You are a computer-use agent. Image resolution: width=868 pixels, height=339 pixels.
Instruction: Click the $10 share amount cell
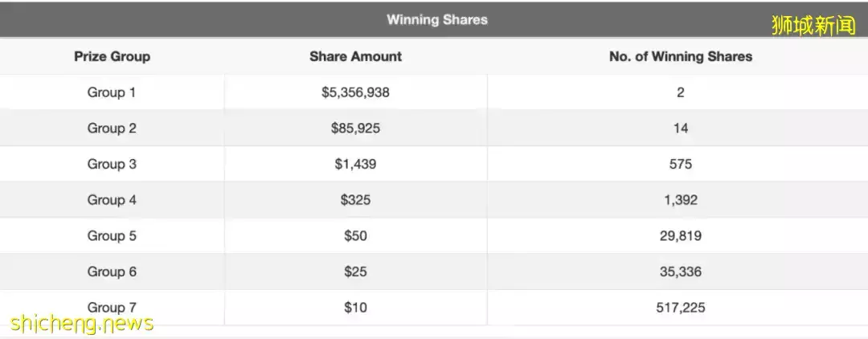(x=355, y=308)
